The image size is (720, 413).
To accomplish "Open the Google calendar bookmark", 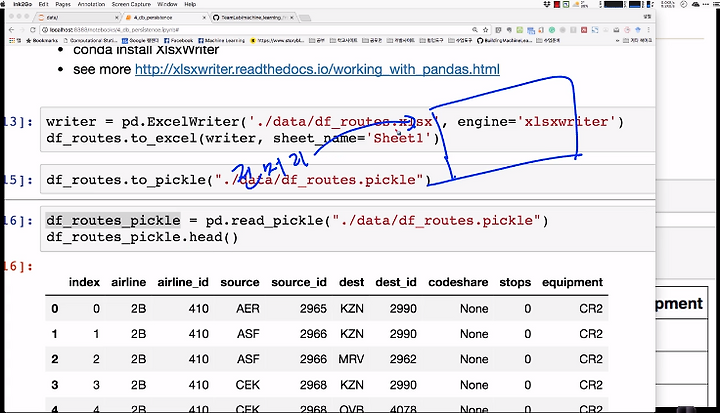I will (140, 40).
